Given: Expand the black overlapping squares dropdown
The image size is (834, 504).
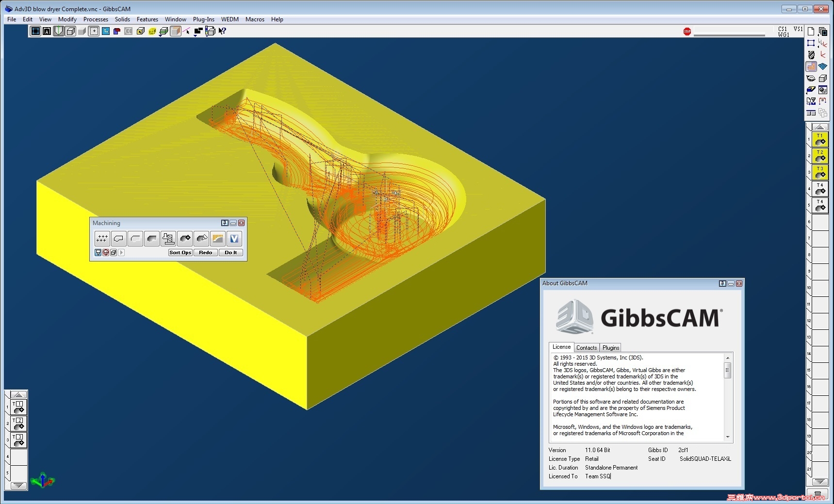Looking at the screenshot, I should point(198,31).
